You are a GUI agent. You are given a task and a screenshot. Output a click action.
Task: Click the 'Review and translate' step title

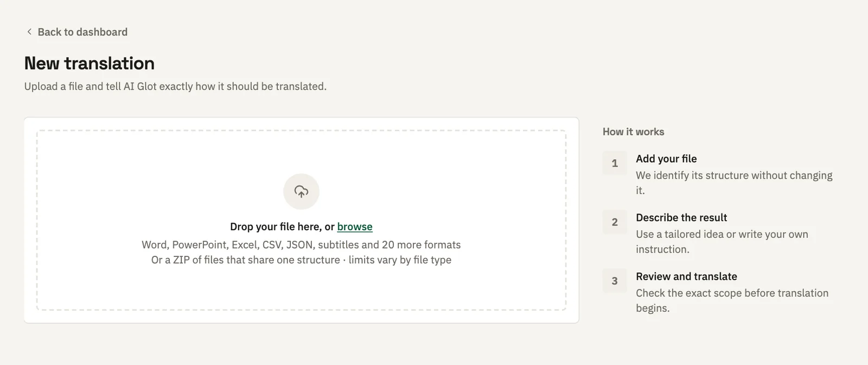[686, 276]
